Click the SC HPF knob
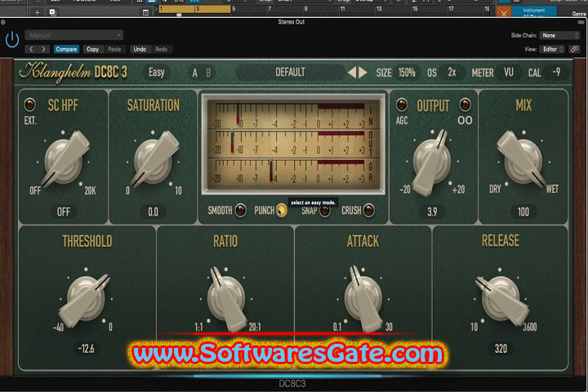588x392 pixels. point(64,162)
